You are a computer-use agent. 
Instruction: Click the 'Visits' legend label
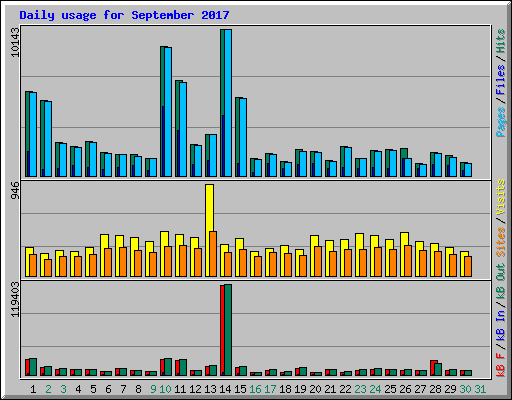pyautogui.click(x=500, y=197)
